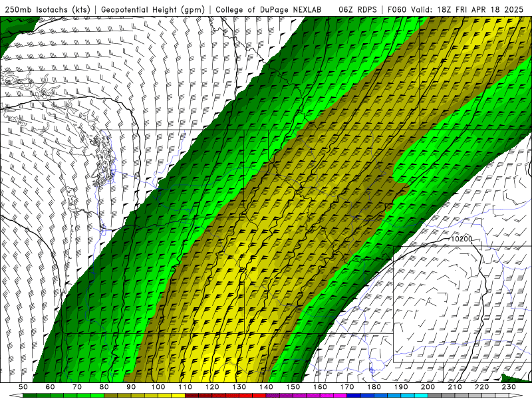The height and width of the screenshot is (399, 532).
Task: Click the 'Geopotential Height (gpm)' title text
Action: [x=153, y=10]
